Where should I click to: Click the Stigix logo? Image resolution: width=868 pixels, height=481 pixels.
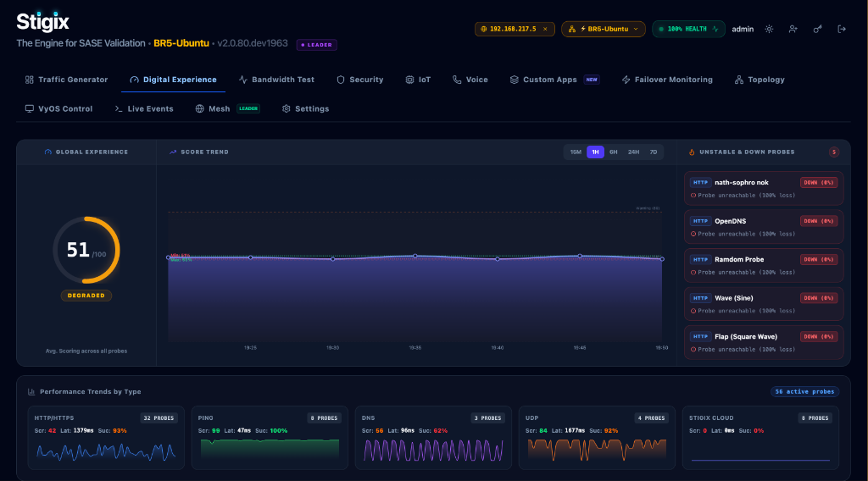pyautogui.click(x=42, y=22)
